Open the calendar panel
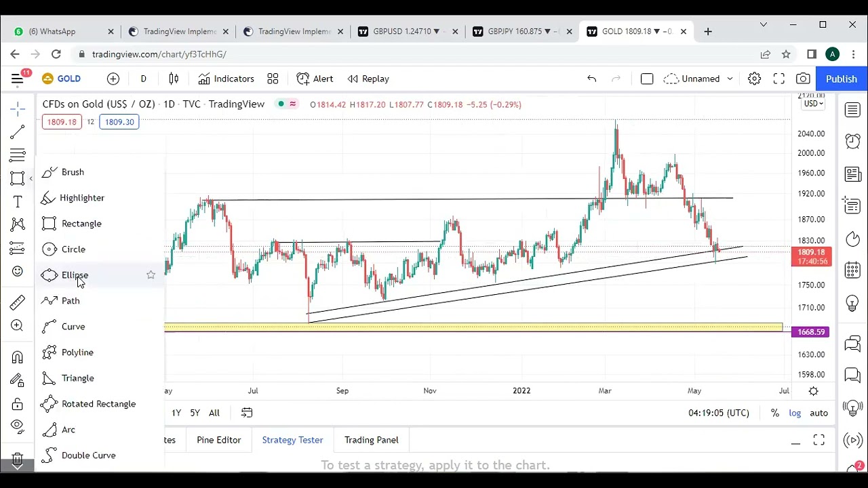868x488 pixels. click(x=852, y=270)
